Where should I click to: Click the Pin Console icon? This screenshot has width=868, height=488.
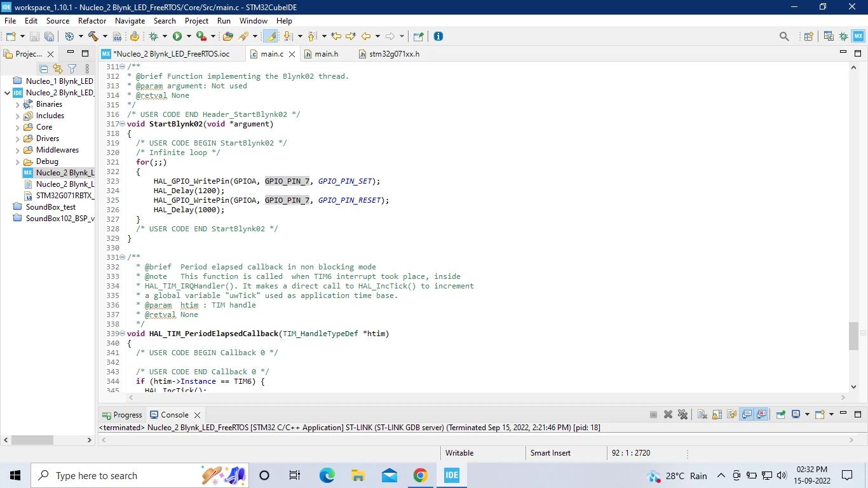pyautogui.click(x=781, y=414)
